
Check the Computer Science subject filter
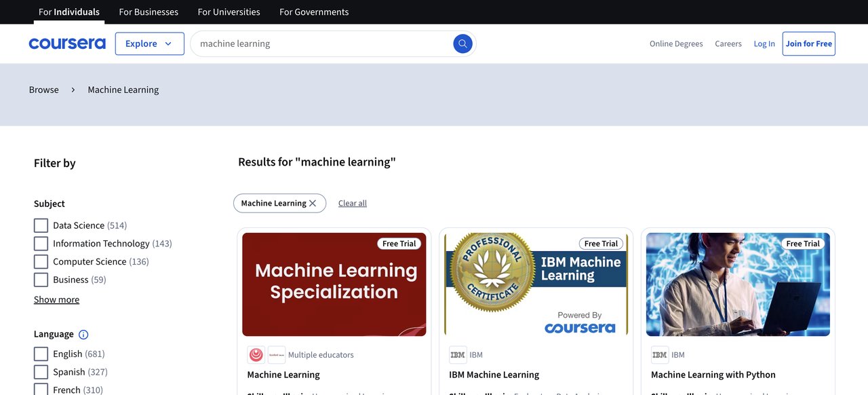[x=41, y=262]
